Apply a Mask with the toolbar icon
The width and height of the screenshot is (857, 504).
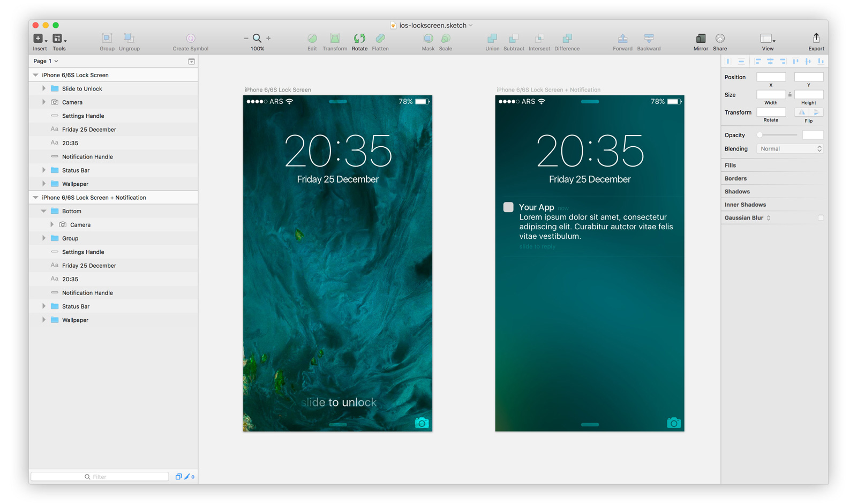(x=428, y=39)
